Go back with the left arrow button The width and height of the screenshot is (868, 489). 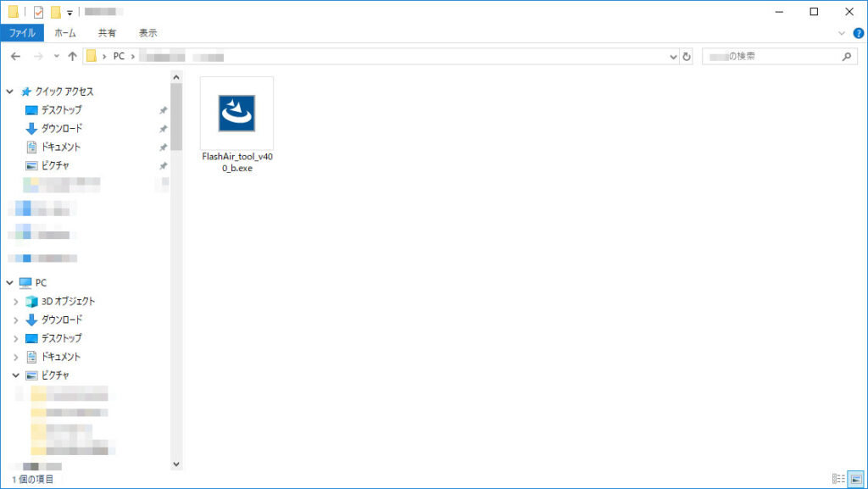click(15, 57)
